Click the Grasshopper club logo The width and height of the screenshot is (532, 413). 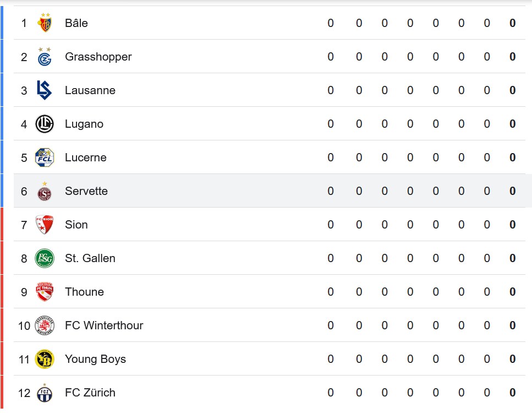click(x=45, y=57)
